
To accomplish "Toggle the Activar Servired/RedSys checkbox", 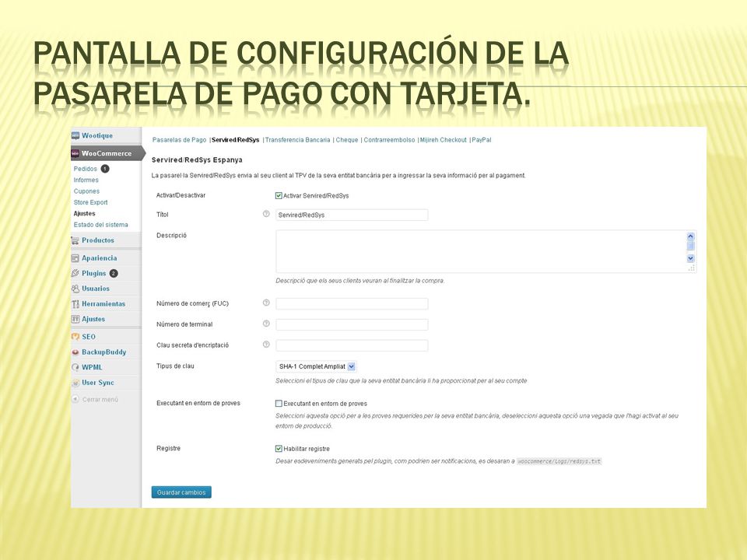I will click(x=279, y=196).
